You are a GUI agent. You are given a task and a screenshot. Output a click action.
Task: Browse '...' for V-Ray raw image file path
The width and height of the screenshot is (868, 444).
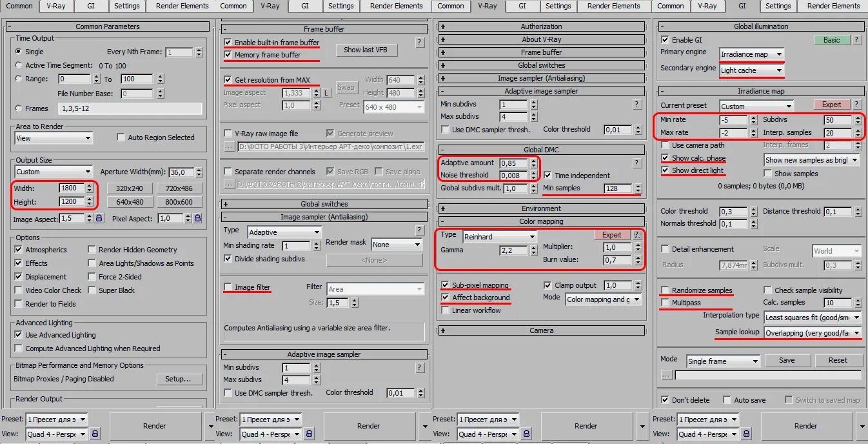click(x=229, y=146)
